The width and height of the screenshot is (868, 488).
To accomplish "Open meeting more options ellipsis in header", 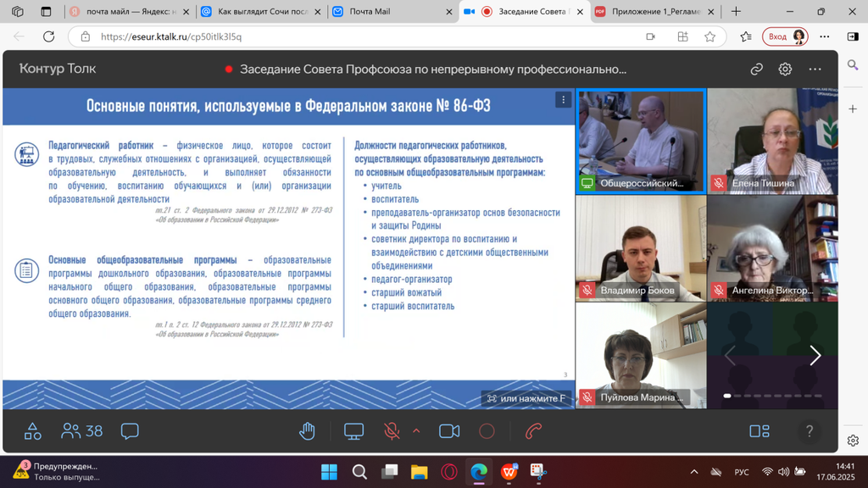I will pos(815,69).
